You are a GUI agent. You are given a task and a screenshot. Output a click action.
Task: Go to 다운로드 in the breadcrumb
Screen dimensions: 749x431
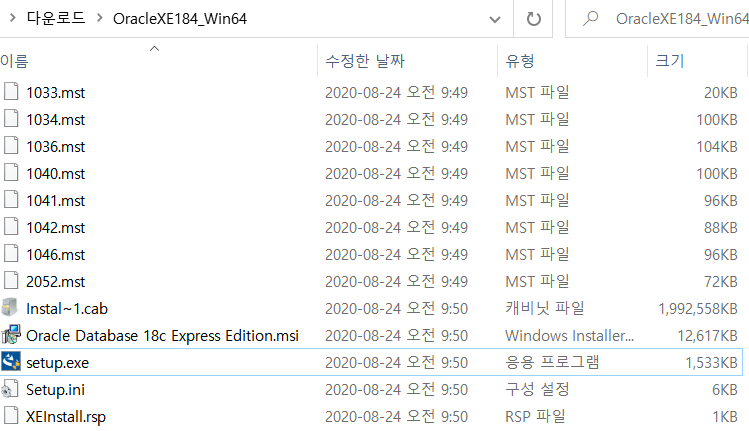tap(56, 18)
